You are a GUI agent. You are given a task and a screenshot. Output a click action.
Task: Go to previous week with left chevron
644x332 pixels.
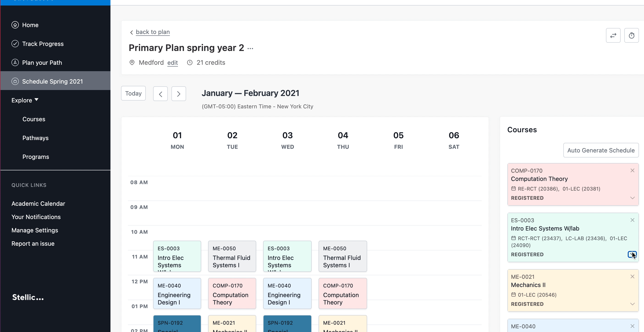pyautogui.click(x=160, y=94)
